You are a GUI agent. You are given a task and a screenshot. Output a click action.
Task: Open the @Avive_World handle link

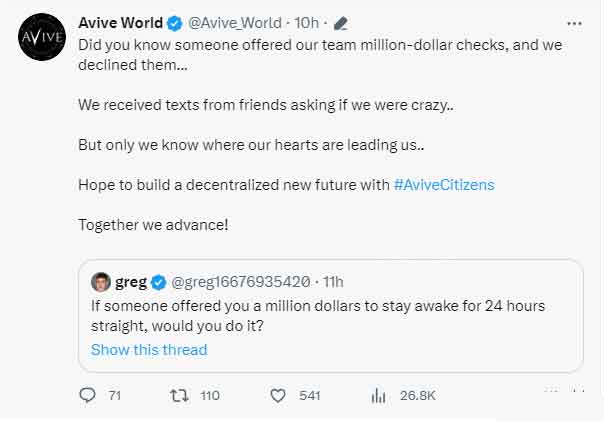coord(234,23)
